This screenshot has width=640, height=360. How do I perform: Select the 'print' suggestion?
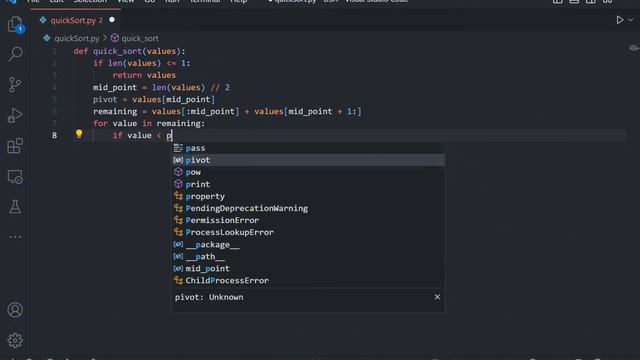click(308, 184)
